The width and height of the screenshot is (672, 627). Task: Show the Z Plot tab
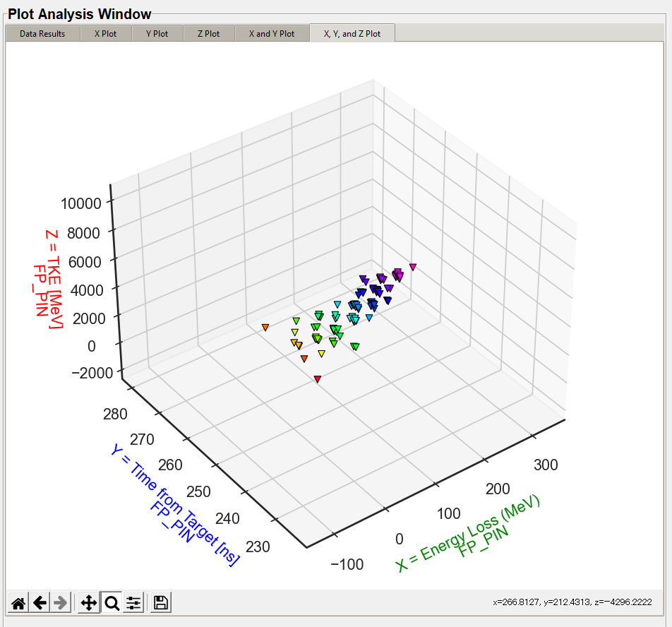click(x=208, y=33)
